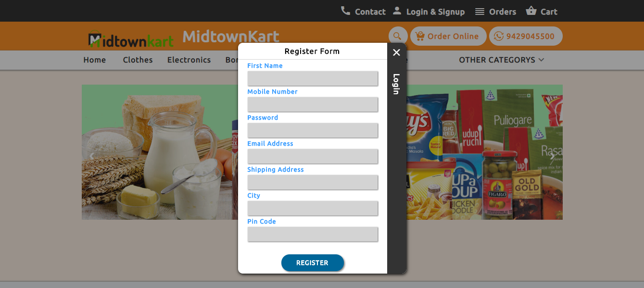Click the REGISTER button
The image size is (644, 288).
pyautogui.click(x=313, y=263)
